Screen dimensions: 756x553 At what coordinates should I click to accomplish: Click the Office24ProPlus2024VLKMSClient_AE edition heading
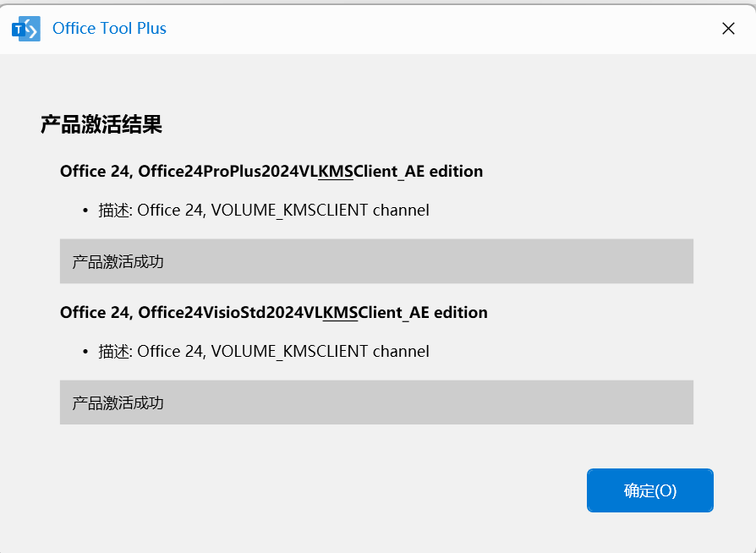(271, 171)
